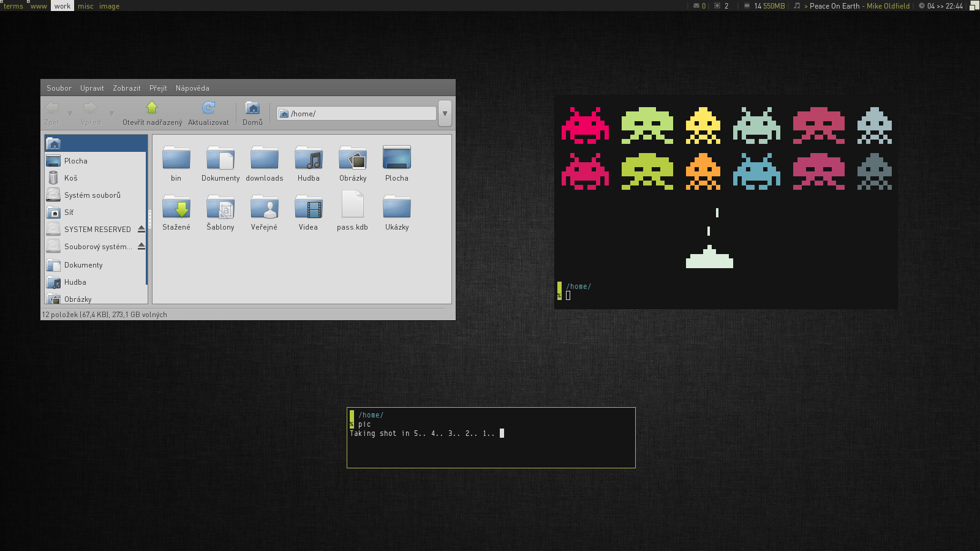Image resolution: width=980 pixels, height=551 pixels.
Task: Switch to the work workspace
Action: [x=62, y=6]
